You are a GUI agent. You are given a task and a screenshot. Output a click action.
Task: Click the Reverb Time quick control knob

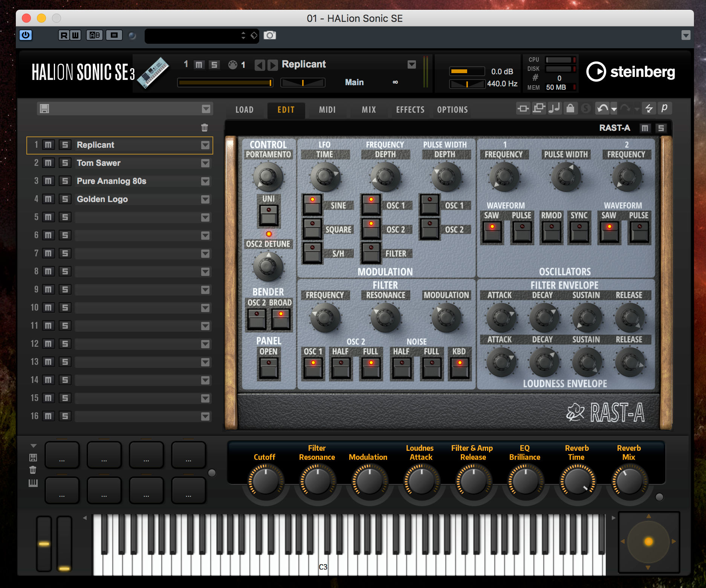tap(577, 481)
